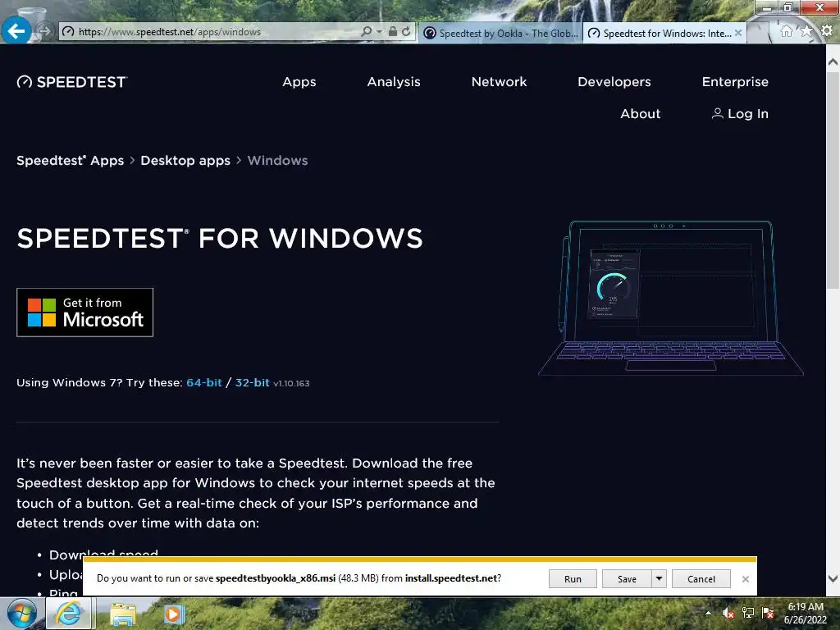Open the Windows Start button
The height and width of the screenshot is (630, 840).
coord(21,614)
